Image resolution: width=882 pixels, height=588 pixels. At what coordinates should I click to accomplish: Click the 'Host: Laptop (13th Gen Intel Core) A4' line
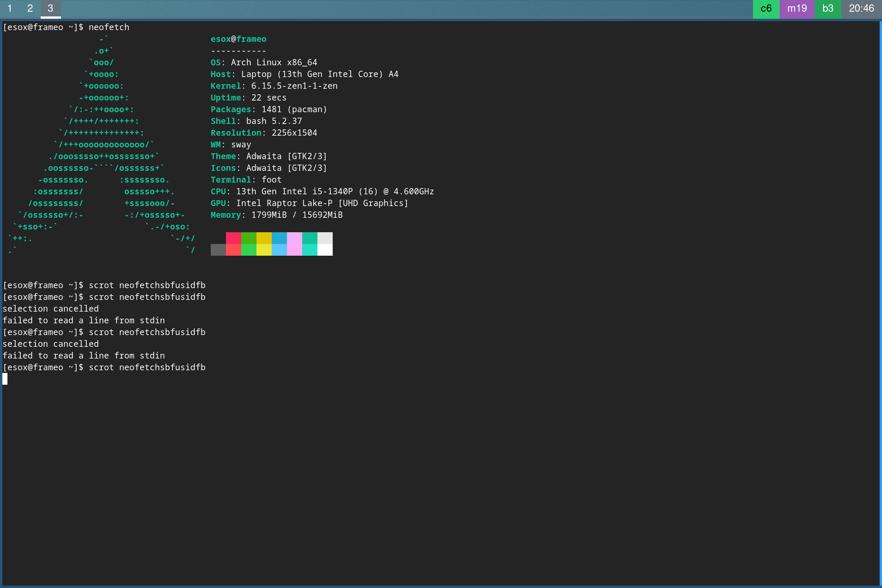pos(305,74)
